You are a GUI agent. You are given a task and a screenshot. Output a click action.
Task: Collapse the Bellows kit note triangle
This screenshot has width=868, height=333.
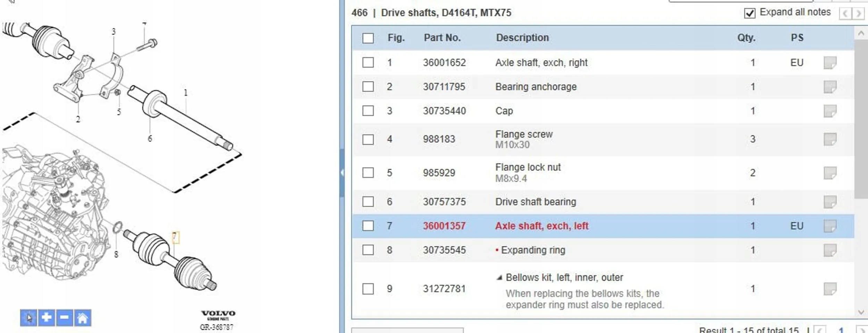click(499, 278)
